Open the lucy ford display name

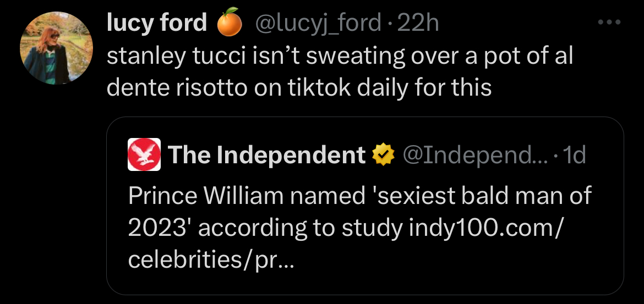[x=157, y=23]
